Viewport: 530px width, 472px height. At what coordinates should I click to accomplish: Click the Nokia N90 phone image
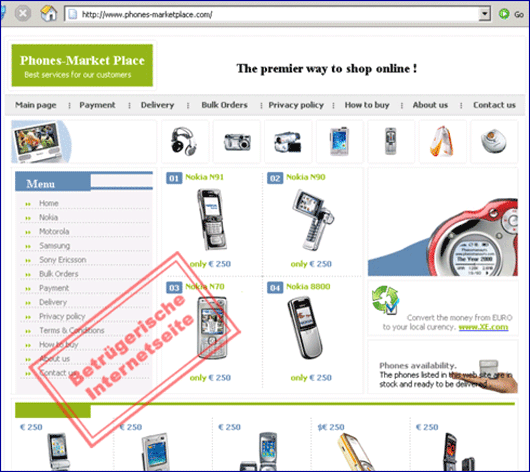[313, 220]
